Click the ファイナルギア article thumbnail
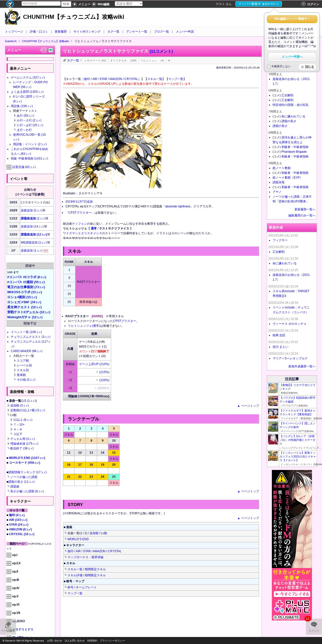This screenshot has width=322, height=644. coord(273,414)
